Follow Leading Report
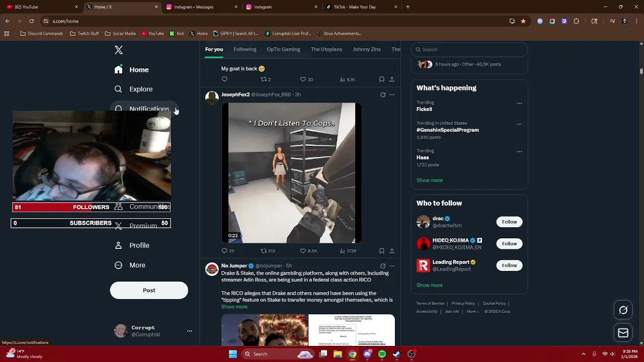The width and height of the screenshot is (644, 362). (509, 265)
